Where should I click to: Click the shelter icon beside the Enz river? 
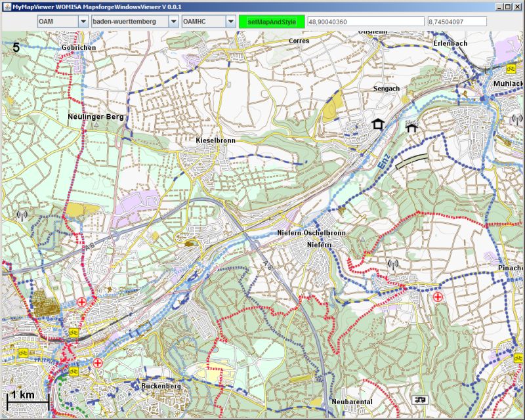411,128
